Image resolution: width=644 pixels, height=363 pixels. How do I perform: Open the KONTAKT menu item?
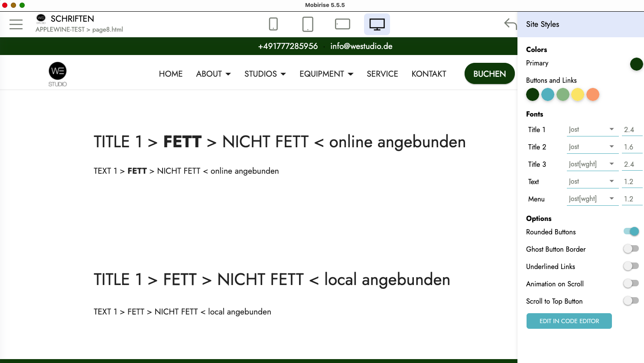click(x=429, y=74)
